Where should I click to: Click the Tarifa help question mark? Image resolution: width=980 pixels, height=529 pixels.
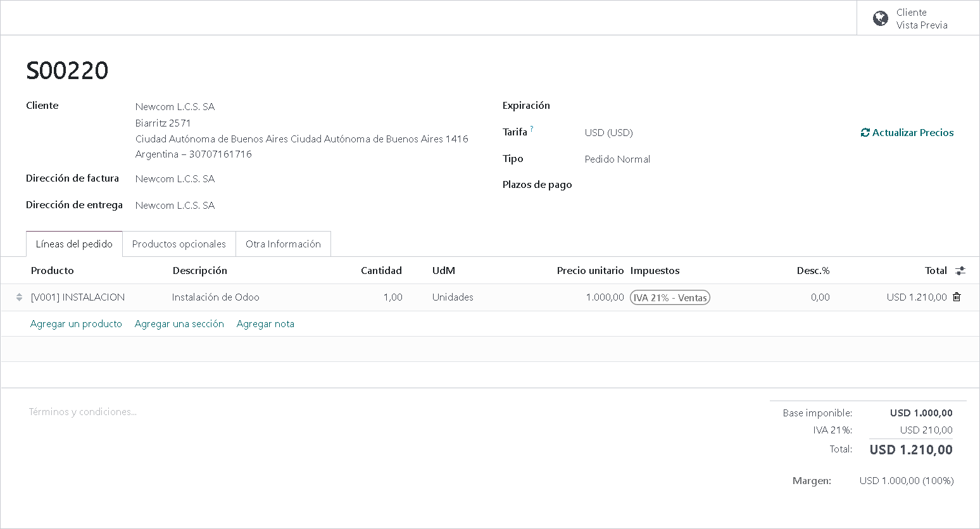coord(532,129)
